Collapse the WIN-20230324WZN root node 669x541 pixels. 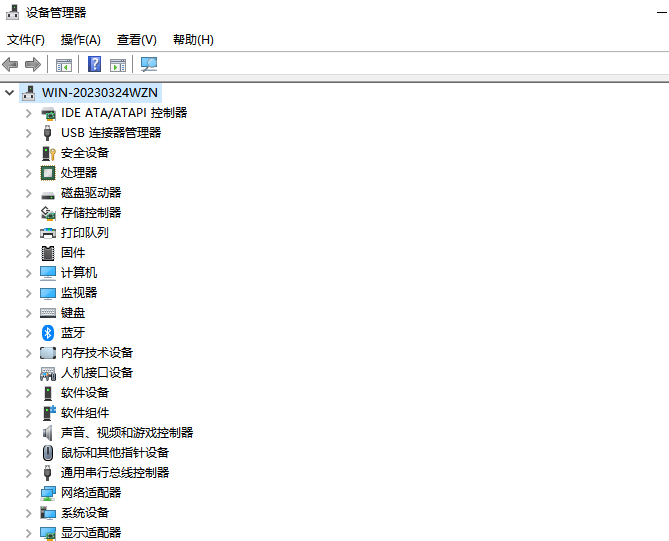[9, 93]
